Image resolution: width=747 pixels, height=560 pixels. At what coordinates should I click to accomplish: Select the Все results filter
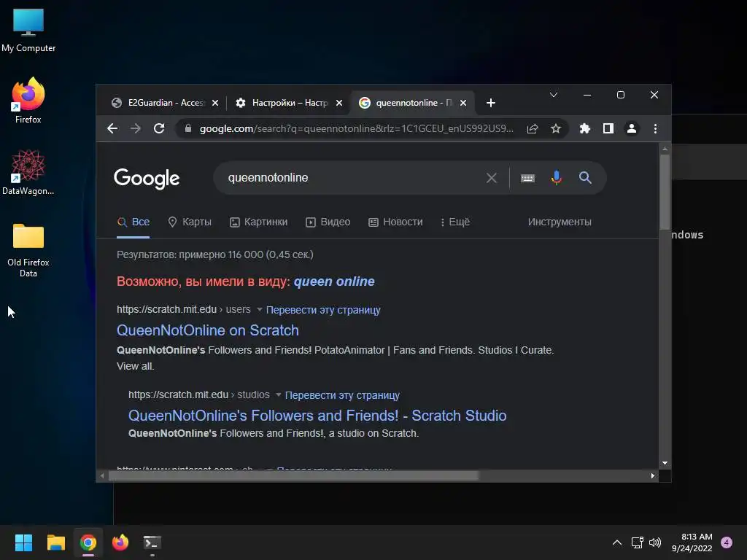pyautogui.click(x=133, y=222)
